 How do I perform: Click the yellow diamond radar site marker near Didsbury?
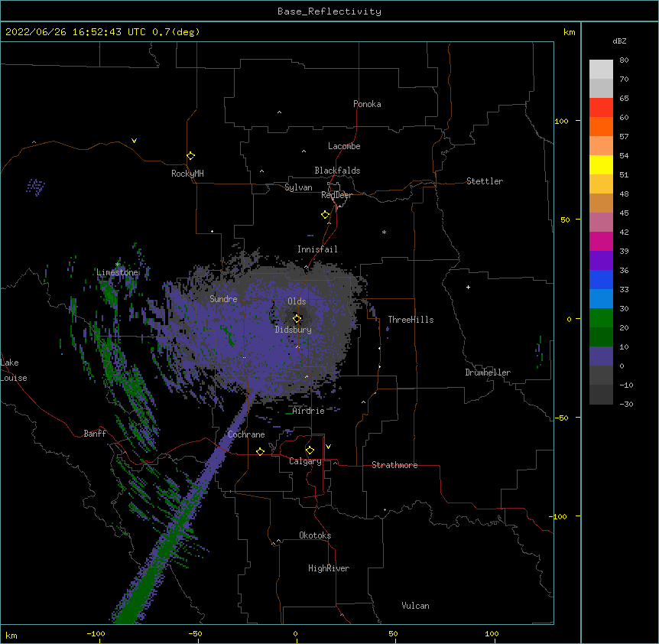pyautogui.click(x=297, y=319)
